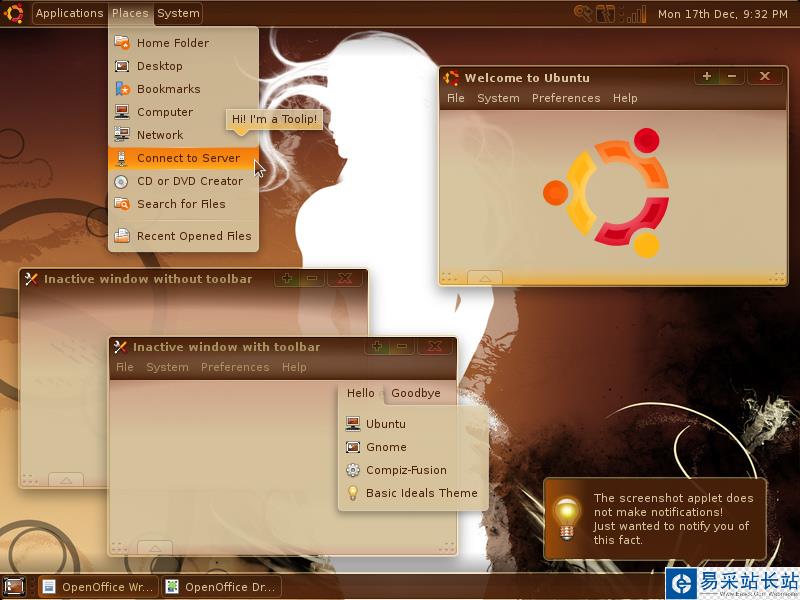This screenshot has height=600, width=800.
Task: Open File in Inactive window with toolbar
Action: click(124, 367)
